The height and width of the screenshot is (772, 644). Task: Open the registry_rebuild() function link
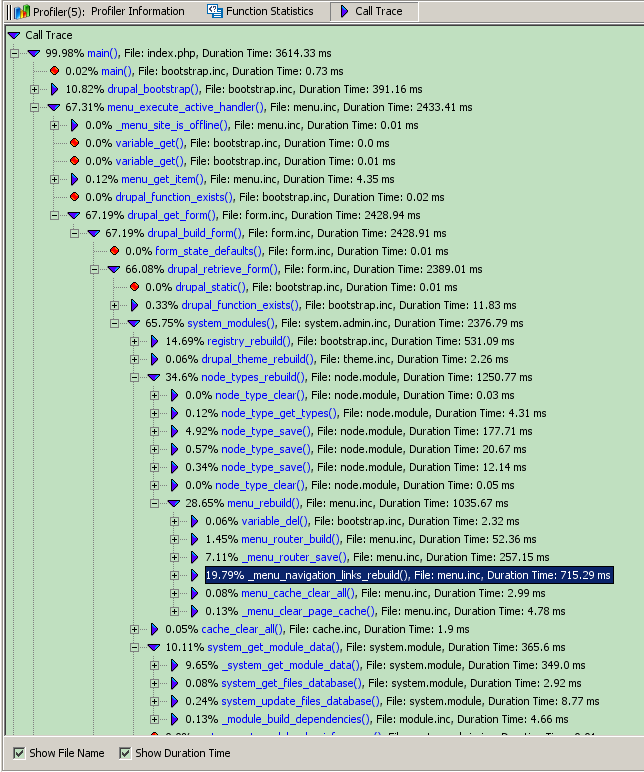[x=249, y=341]
